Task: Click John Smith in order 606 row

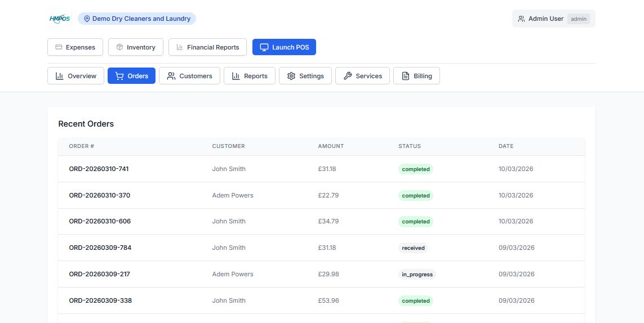Action: pyautogui.click(x=229, y=221)
